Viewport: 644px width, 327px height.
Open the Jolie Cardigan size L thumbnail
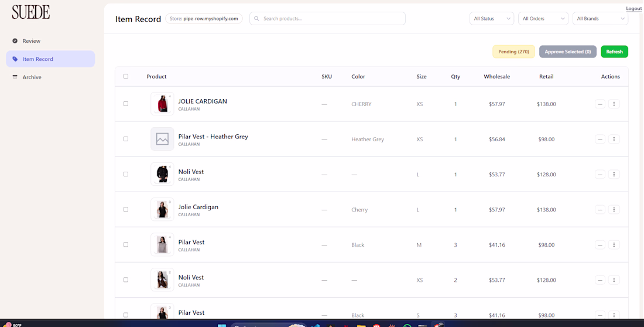(x=162, y=209)
